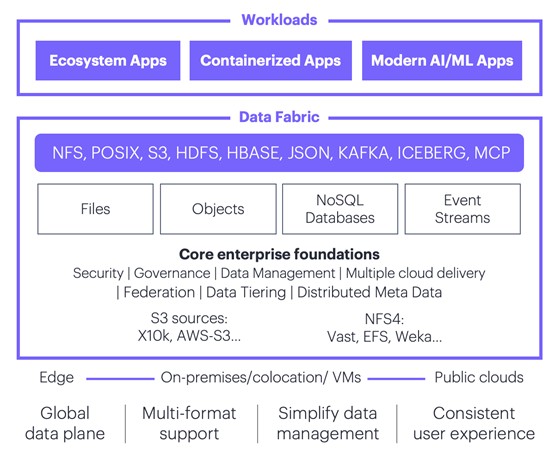Click the Ecosystem Apps box
The height and width of the screenshot is (455, 555).
tap(108, 61)
